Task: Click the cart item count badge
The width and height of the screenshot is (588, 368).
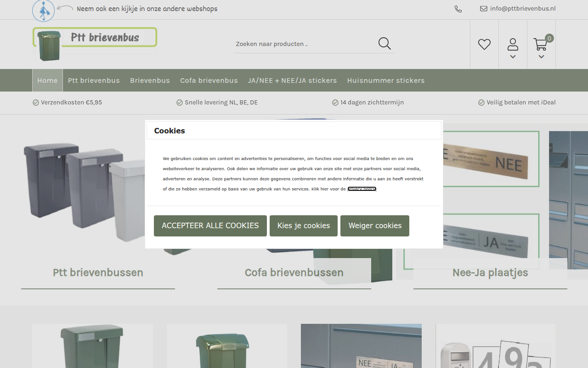Action: pos(549,38)
